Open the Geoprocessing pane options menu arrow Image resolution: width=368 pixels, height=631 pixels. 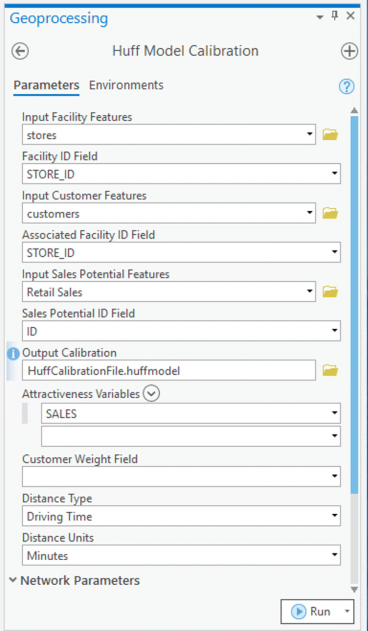click(320, 17)
